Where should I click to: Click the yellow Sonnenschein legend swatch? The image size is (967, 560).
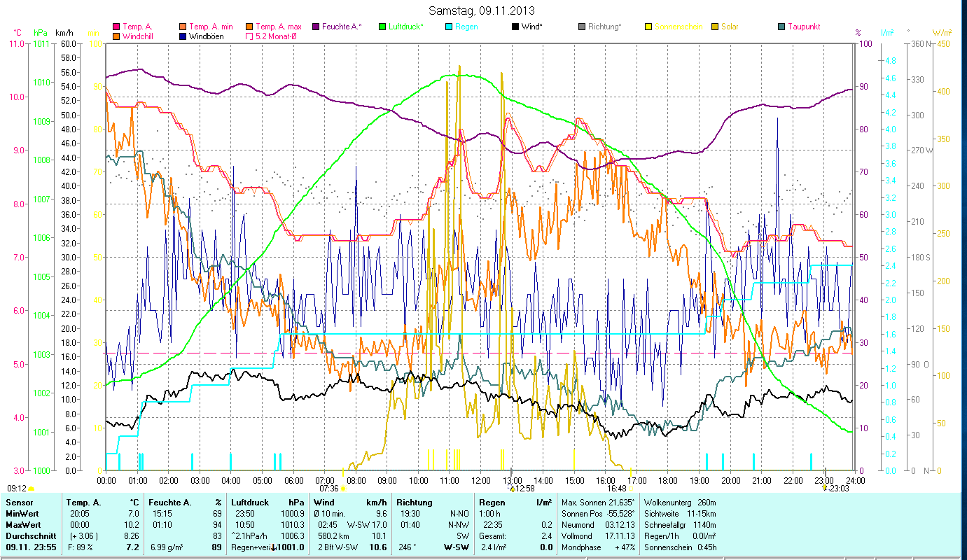click(648, 27)
